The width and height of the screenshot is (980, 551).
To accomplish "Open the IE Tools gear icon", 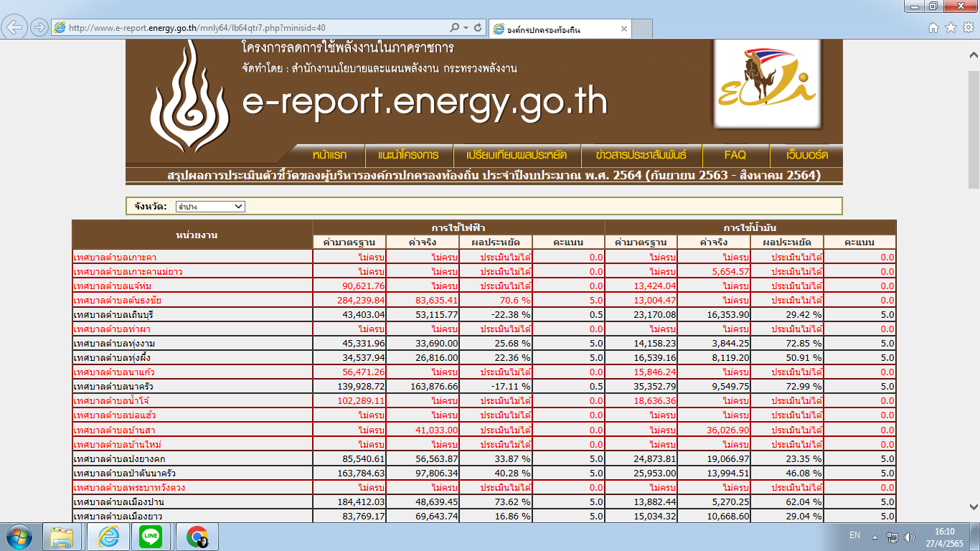I will coord(967,28).
